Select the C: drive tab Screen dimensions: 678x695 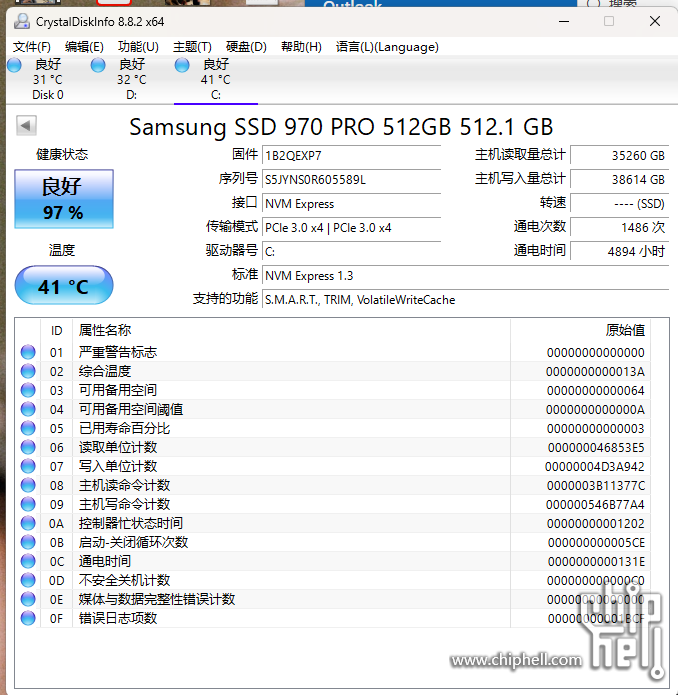pos(216,79)
